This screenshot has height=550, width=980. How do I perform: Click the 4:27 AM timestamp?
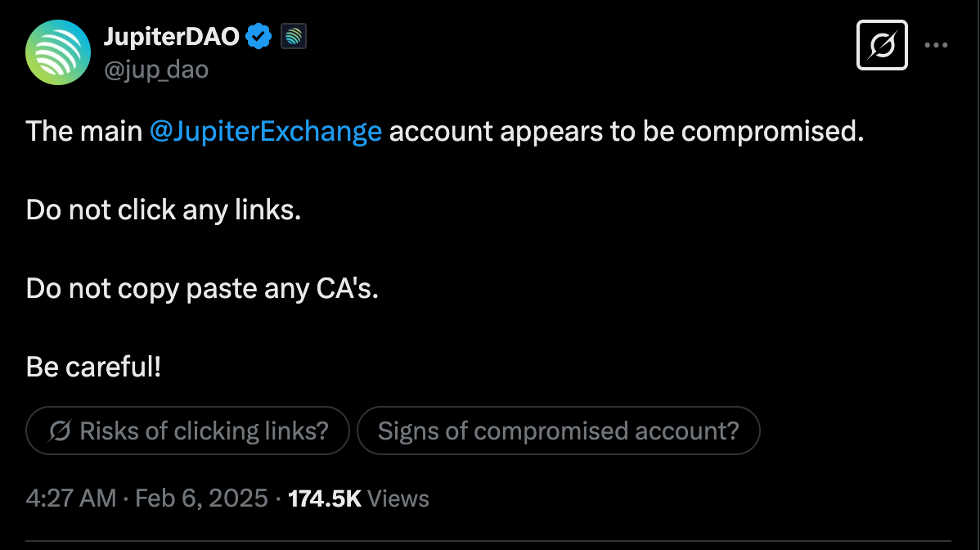(x=71, y=498)
